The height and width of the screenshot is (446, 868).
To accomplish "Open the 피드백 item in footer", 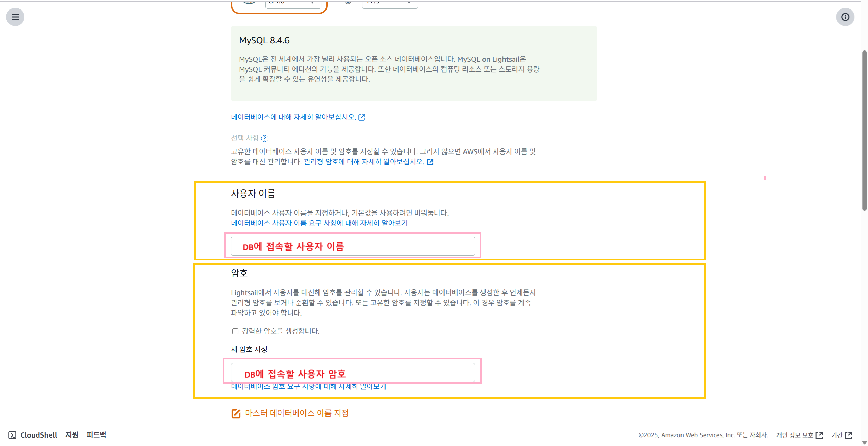I will pos(96,435).
